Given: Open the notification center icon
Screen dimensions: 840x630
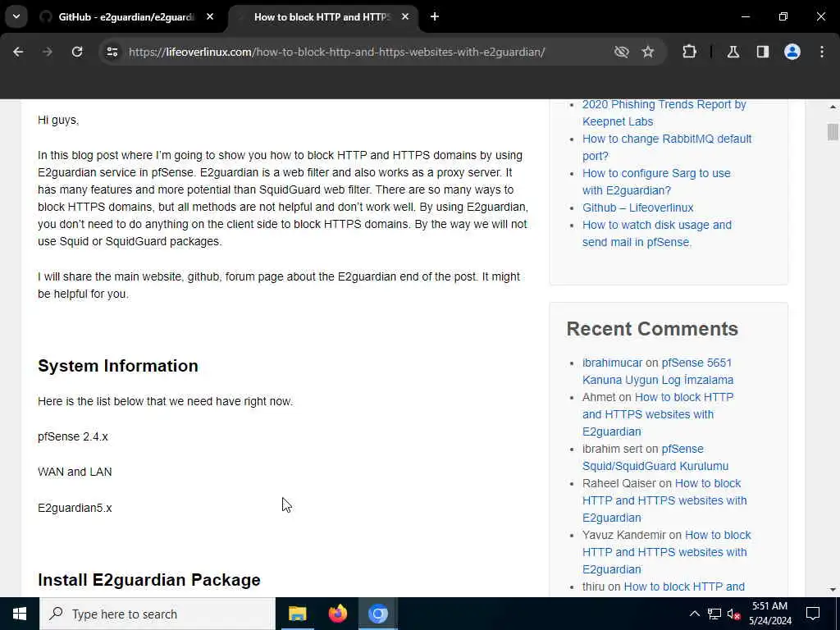Looking at the screenshot, I should 813,614.
